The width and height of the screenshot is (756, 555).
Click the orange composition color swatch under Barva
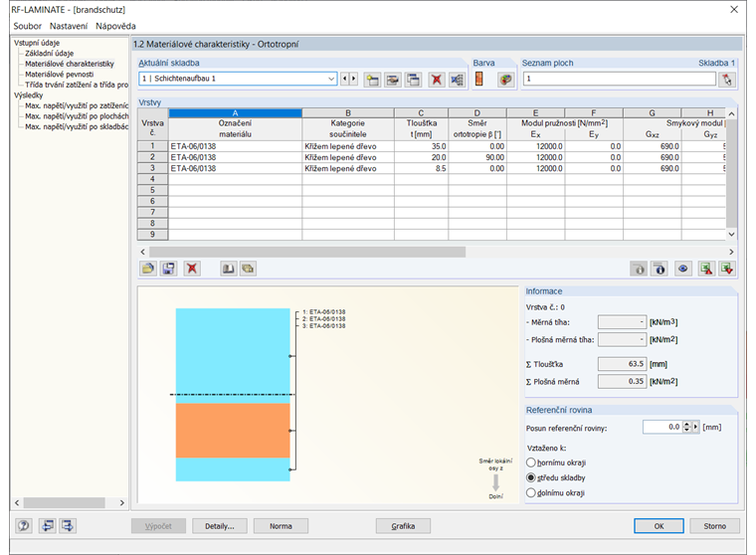point(478,79)
